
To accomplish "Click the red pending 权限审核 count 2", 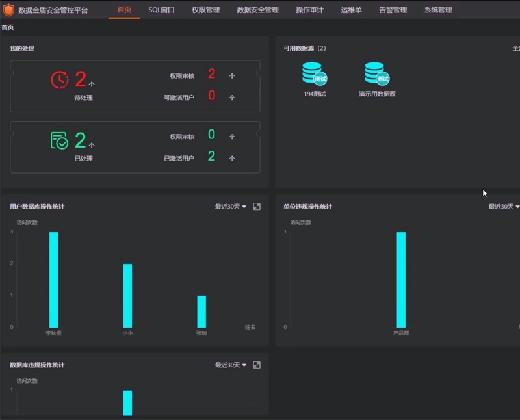I will pos(212,74).
